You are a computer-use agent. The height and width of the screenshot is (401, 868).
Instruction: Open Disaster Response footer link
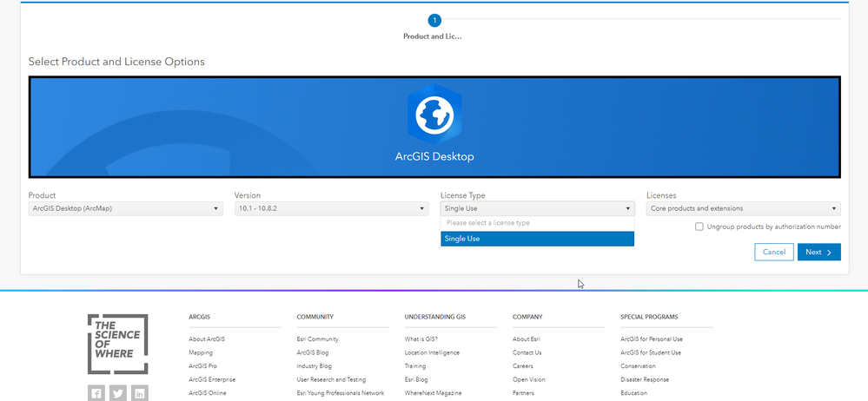(x=645, y=380)
